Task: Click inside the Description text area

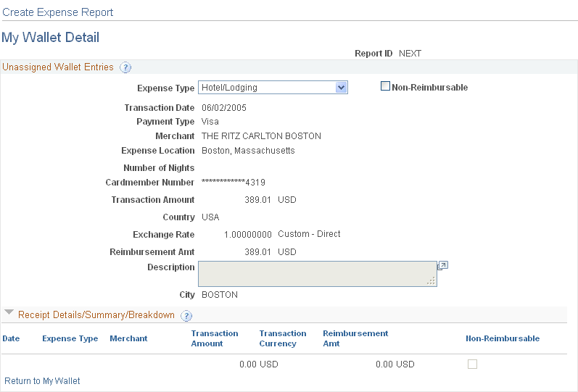Action: pyautogui.click(x=318, y=274)
